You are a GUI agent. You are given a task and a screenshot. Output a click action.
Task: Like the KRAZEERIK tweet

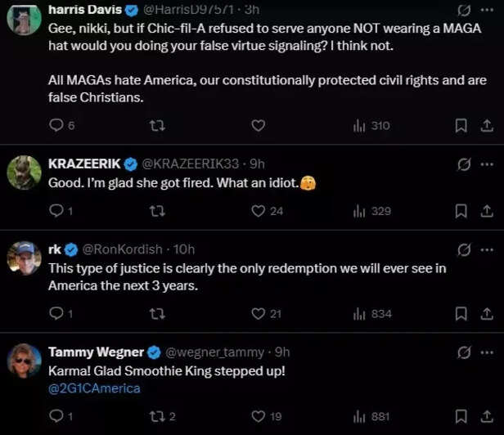click(x=259, y=211)
